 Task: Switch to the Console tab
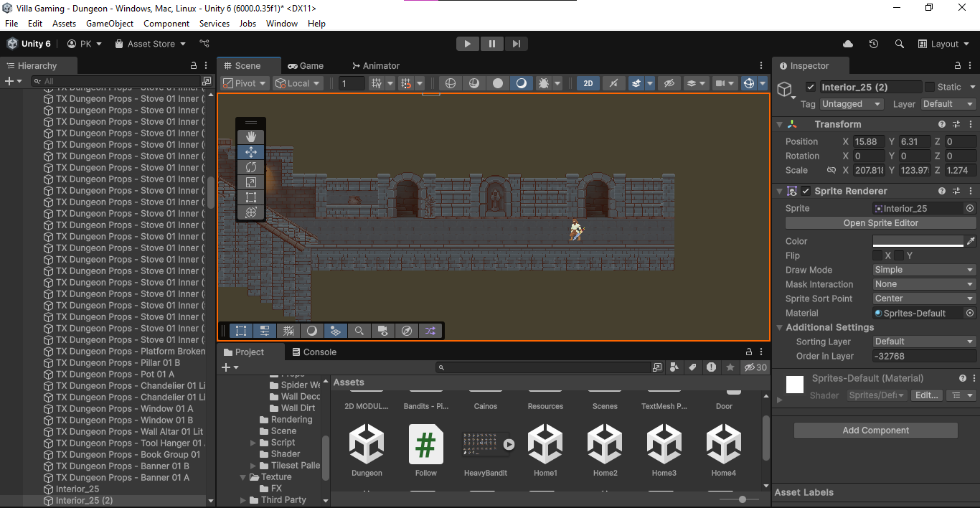pos(314,352)
